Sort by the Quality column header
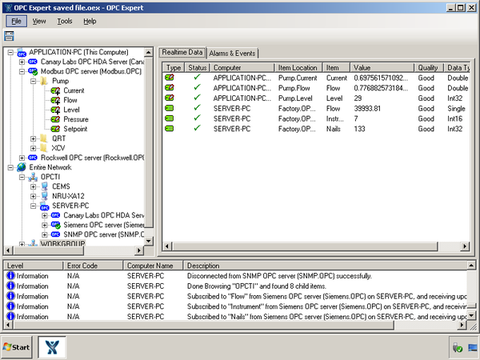Image resolution: width=480 pixels, height=360 pixels. 429,68
